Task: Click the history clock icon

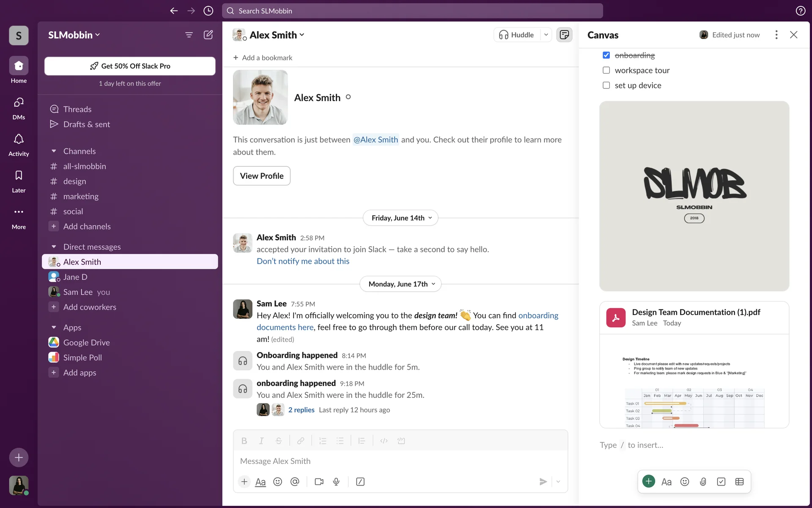Action: [208, 11]
